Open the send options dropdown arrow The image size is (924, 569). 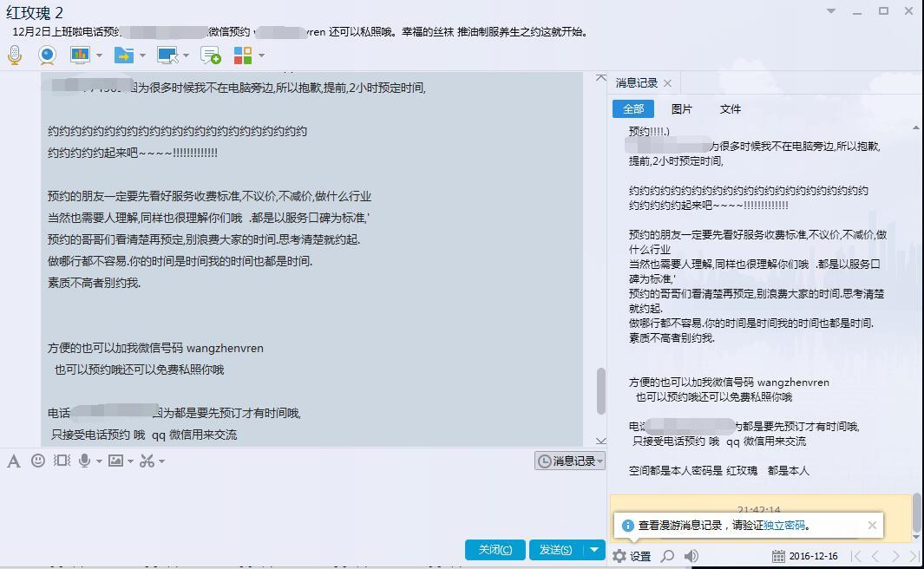click(594, 550)
